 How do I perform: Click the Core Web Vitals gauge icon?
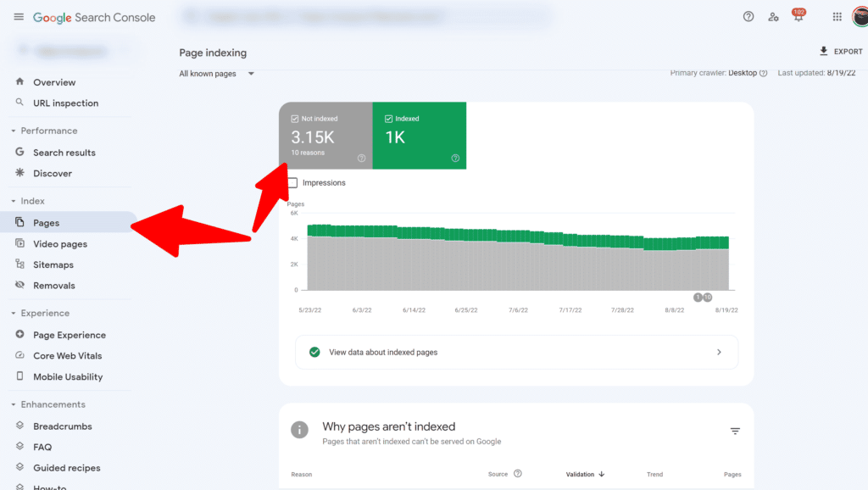(x=20, y=355)
